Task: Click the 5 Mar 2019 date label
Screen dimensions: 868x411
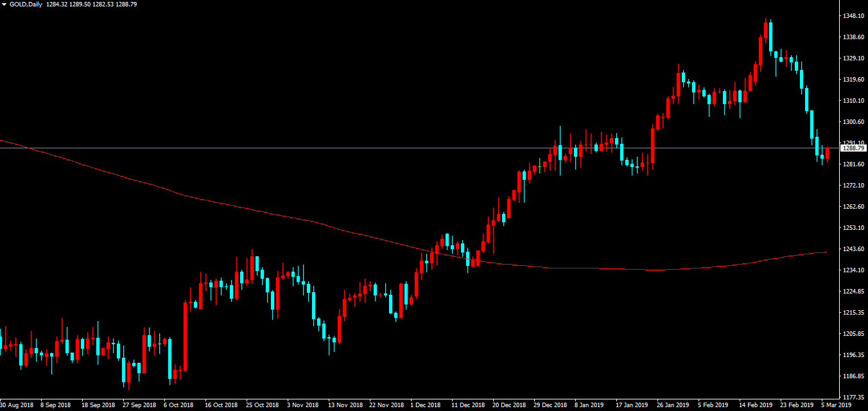Action: pyautogui.click(x=837, y=405)
